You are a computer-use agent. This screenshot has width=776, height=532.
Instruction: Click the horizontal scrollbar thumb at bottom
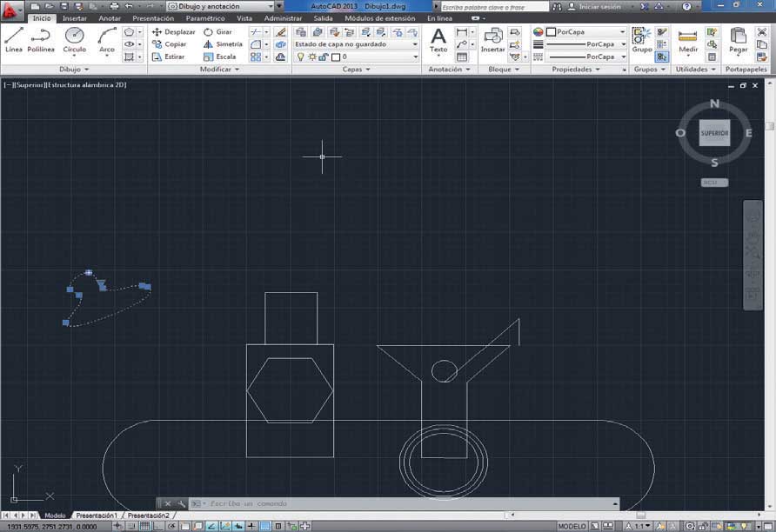click(640, 515)
